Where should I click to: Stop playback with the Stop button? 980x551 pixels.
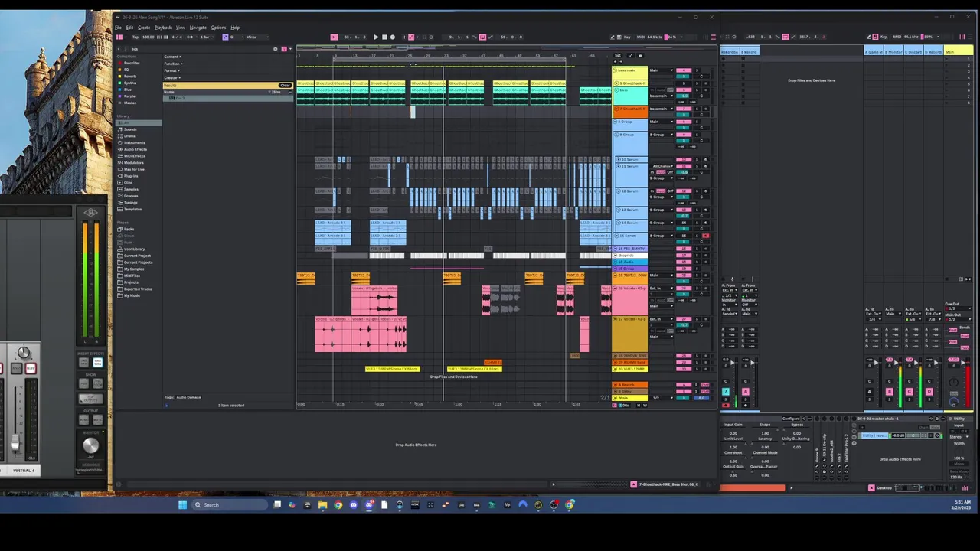click(x=384, y=37)
